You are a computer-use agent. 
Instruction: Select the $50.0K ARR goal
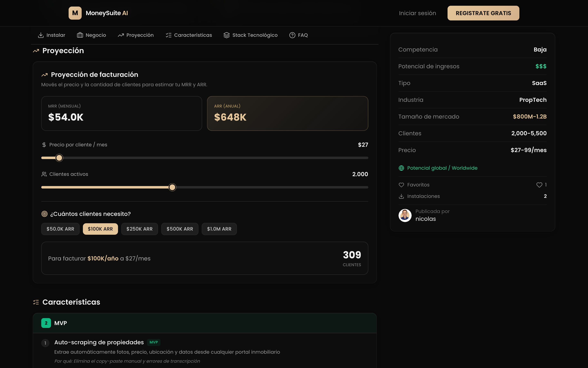click(x=60, y=229)
